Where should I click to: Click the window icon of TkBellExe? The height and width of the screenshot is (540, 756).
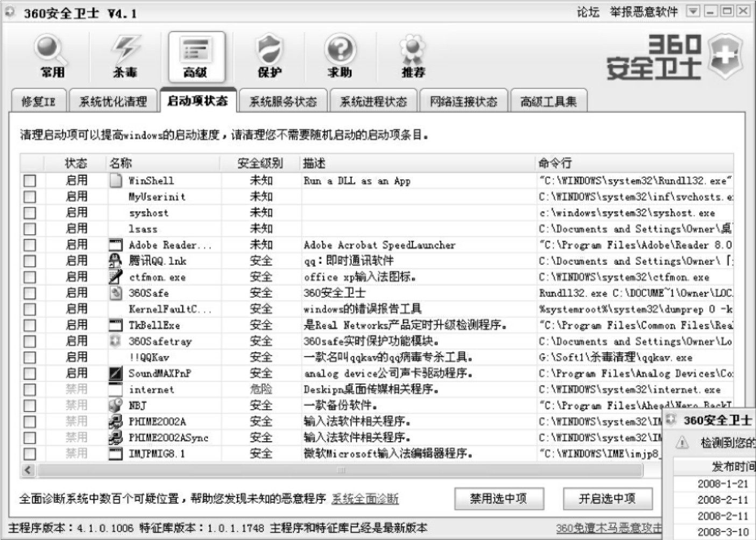click(116, 325)
